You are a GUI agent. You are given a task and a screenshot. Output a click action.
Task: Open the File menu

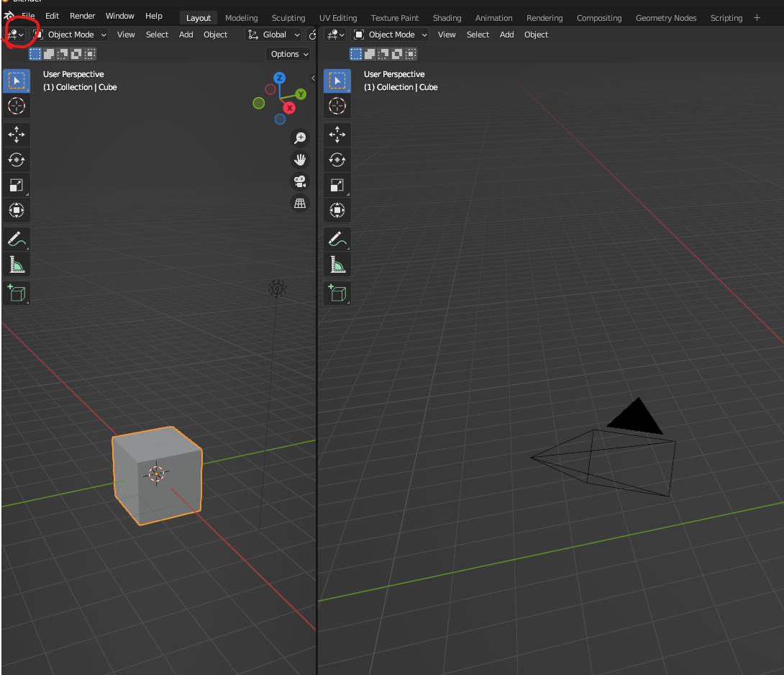coord(28,16)
